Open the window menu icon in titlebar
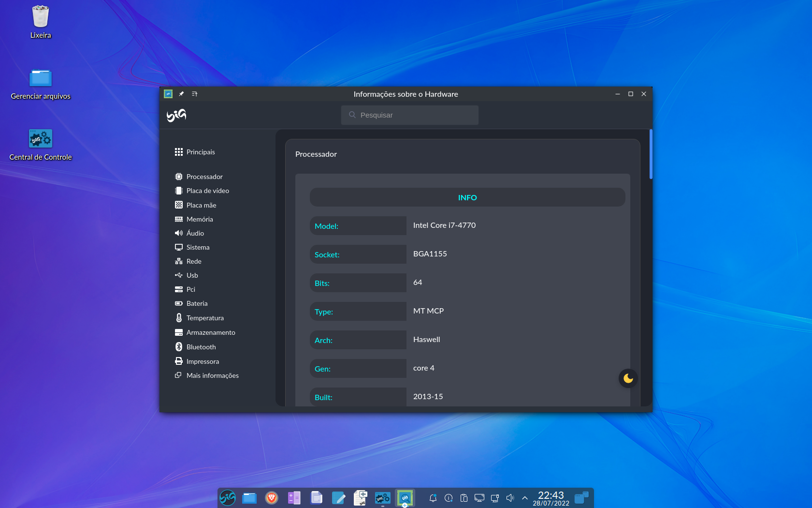The width and height of the screenshot is (812, 508). (194, 94)
